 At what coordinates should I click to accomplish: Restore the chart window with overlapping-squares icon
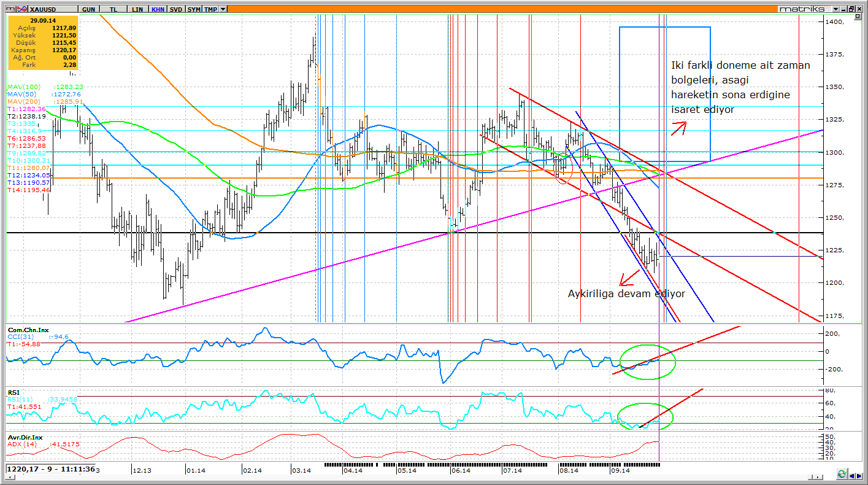click(x=853, y=9)
